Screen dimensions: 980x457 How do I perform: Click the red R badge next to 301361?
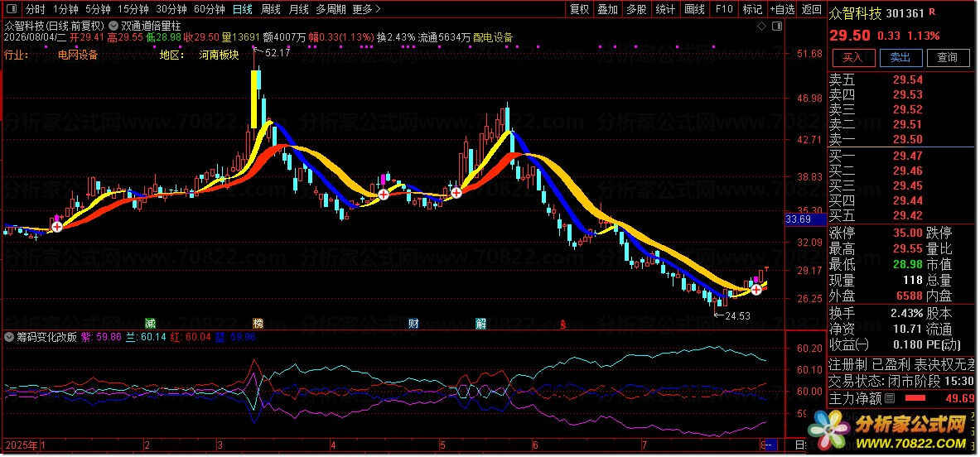pos(933,12)
